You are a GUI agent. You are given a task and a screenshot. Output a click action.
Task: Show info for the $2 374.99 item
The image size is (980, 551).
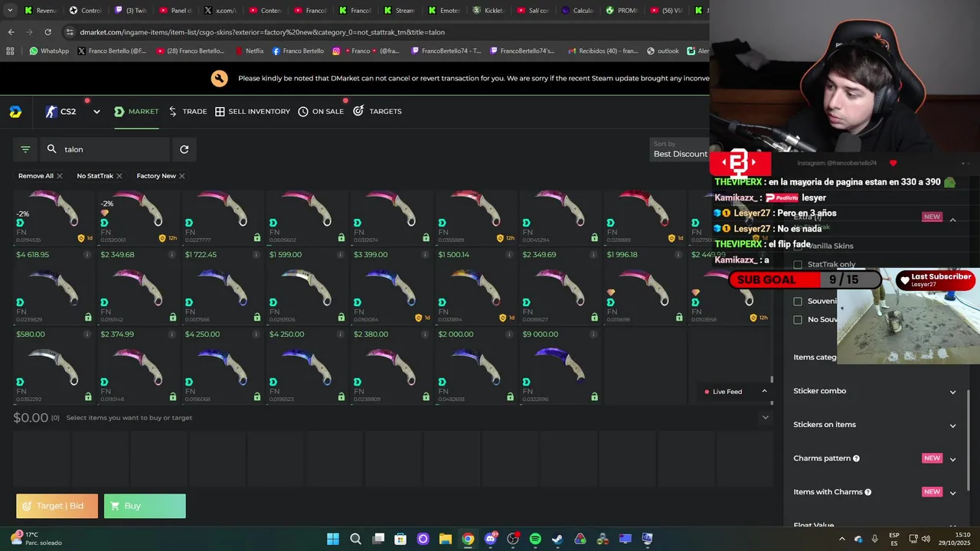click(171, 334)
